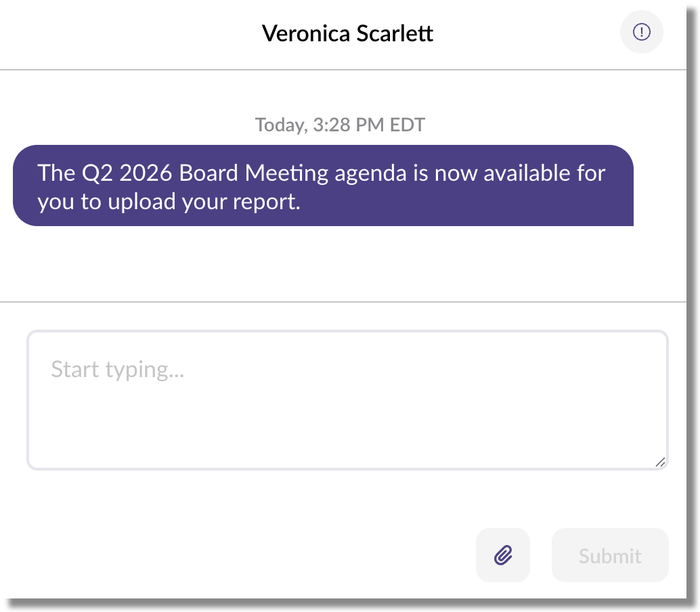Click the Veronica Scarlett conversation title

coord(347,33)
